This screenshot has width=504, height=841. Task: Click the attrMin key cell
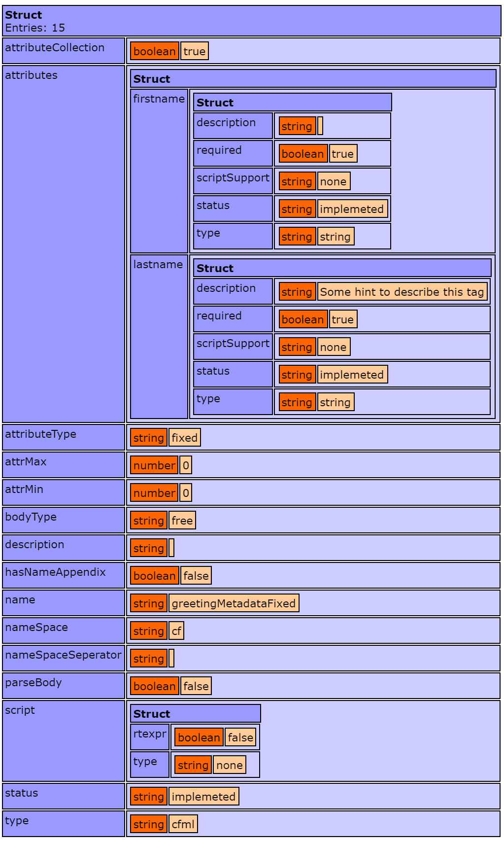(64, 492)
